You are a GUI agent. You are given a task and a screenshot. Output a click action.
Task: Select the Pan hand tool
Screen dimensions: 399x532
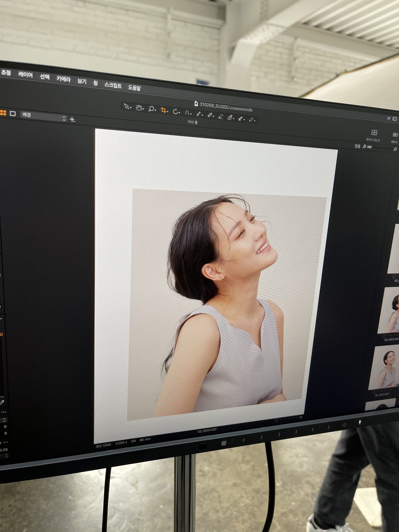pos(139,108)
